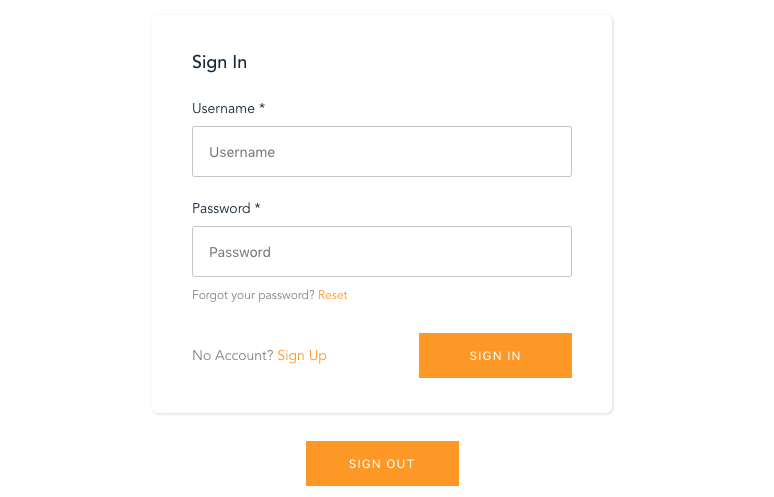Click the asterisk beside the Password label
The image size is (774, 497).
(x=258, y=208)
